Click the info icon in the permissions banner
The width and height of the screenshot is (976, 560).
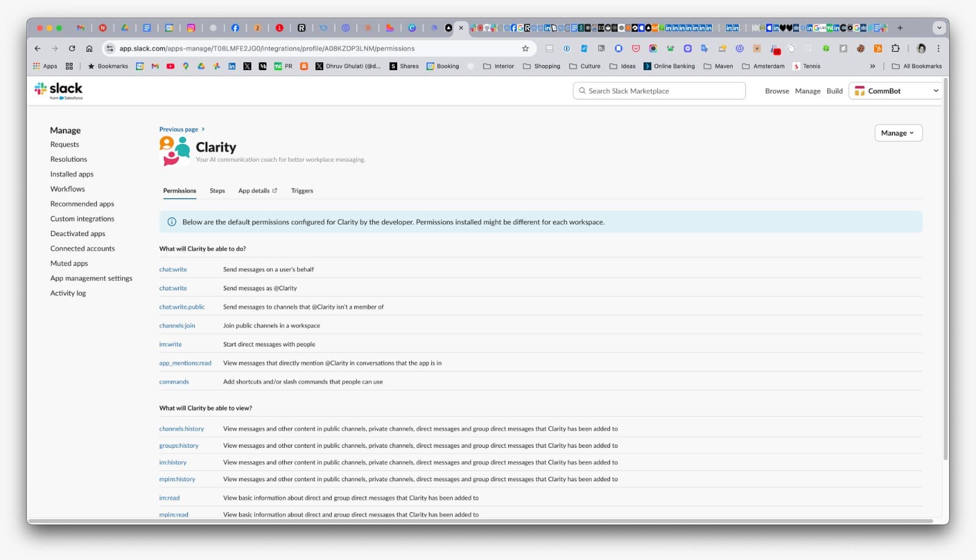[x=171, y=221]
